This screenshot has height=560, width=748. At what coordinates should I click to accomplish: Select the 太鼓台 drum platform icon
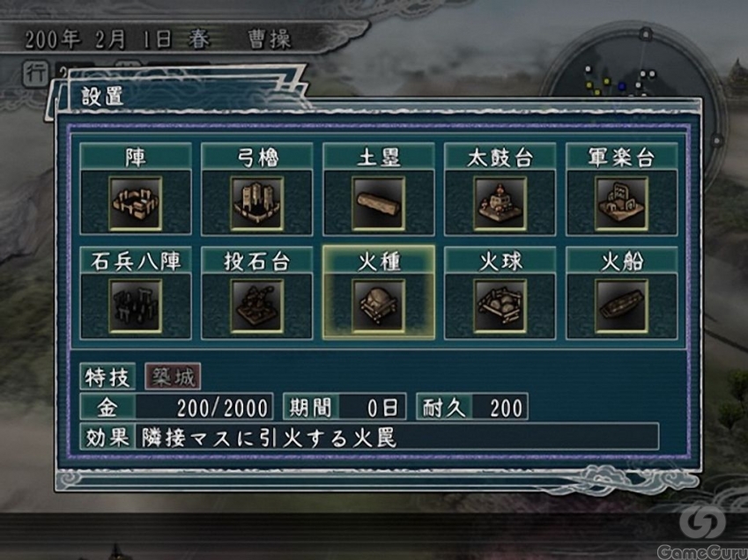pos(500,204)
